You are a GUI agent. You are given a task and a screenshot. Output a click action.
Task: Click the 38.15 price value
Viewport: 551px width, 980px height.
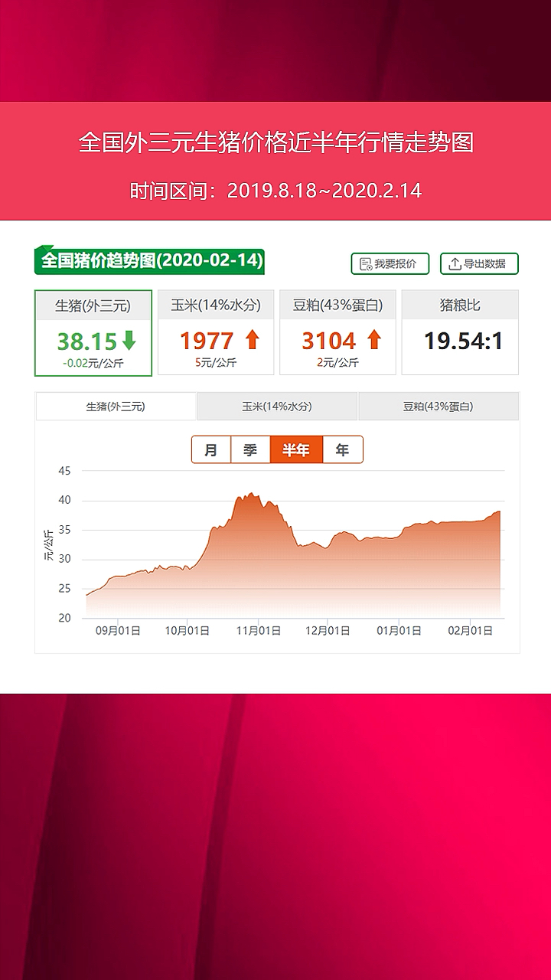86,341
